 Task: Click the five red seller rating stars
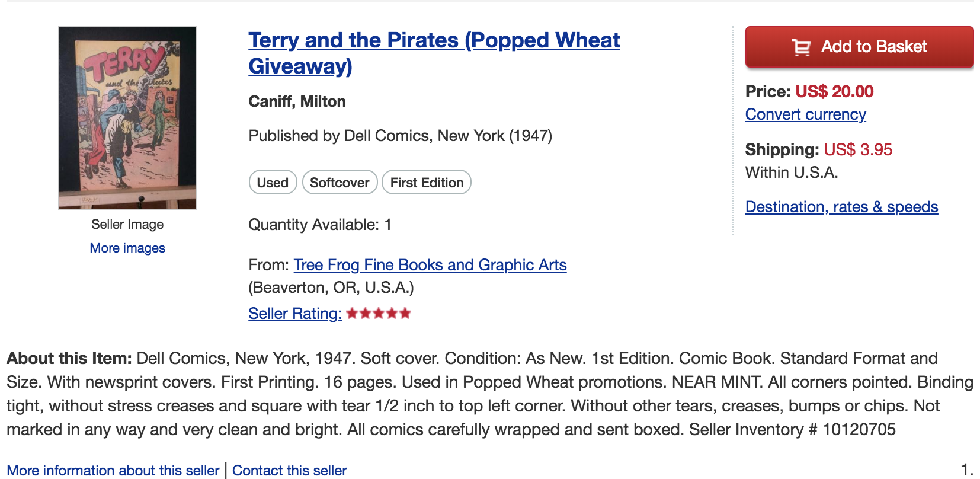(379, 313)
